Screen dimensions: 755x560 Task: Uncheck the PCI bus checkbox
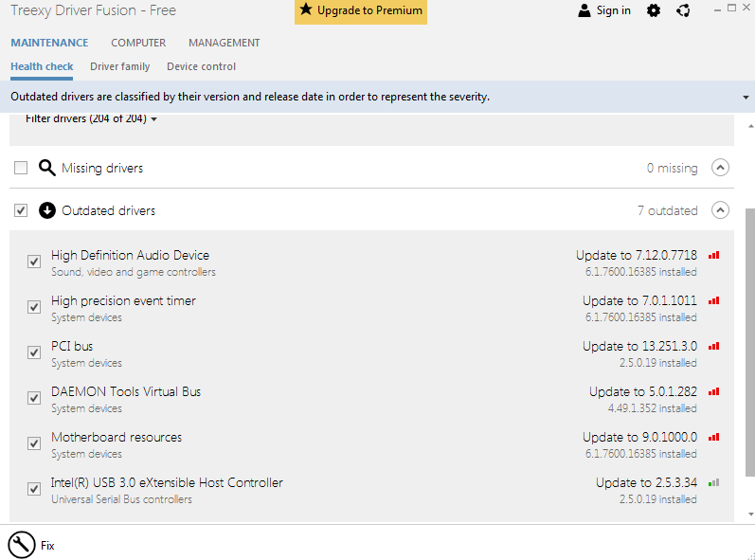click(34, 352)
